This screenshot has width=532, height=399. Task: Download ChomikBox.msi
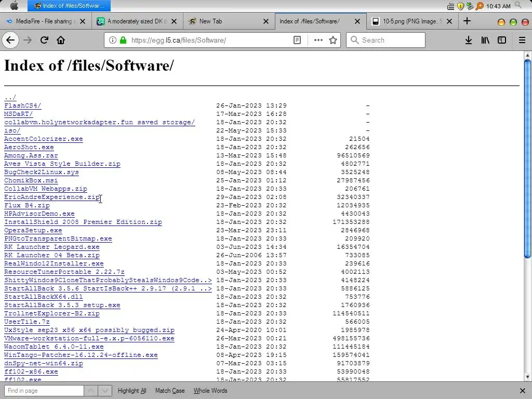point(31,180)
